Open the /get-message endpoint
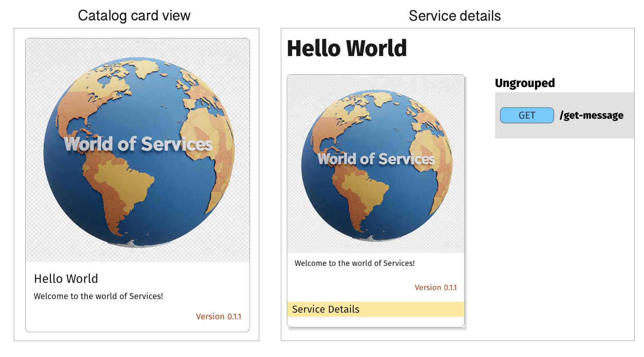 click(x=591, y=115)
